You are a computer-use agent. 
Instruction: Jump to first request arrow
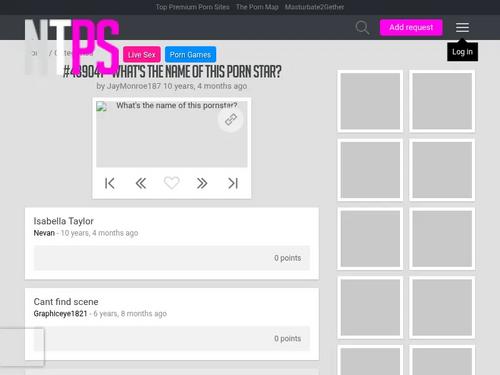110,183
